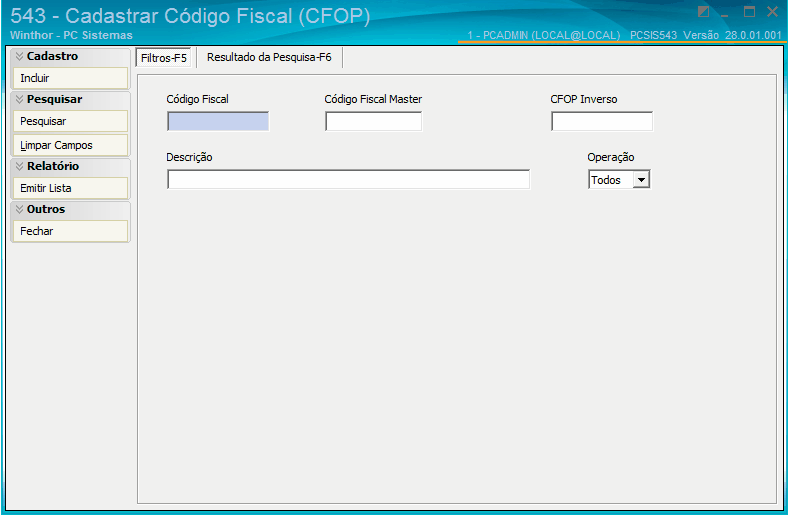
Task: Close the form via Fechar button
Action: (70, 231)
